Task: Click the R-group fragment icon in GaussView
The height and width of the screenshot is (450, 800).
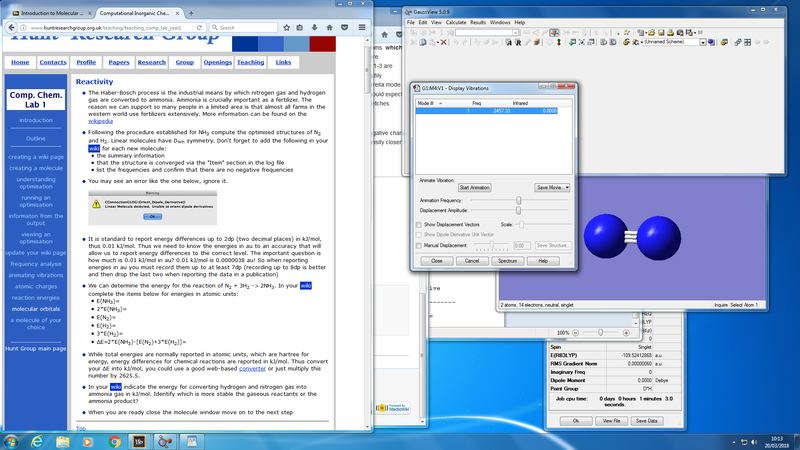Action: point(518,42)
